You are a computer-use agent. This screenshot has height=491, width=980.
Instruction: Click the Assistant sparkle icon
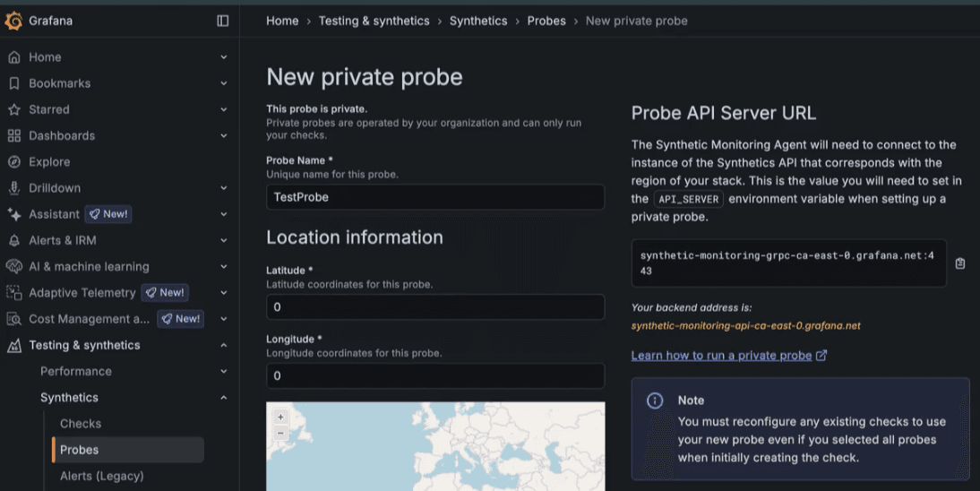point(13,214)
